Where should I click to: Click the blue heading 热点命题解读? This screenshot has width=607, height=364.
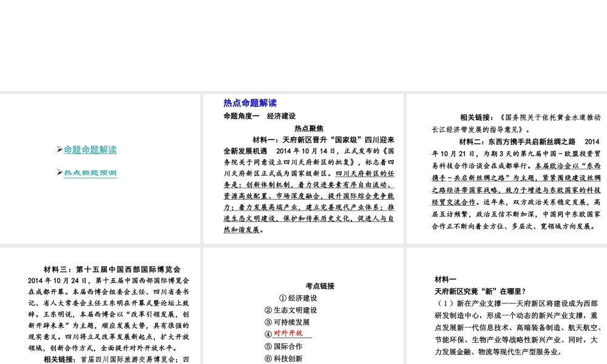(250, 103)
